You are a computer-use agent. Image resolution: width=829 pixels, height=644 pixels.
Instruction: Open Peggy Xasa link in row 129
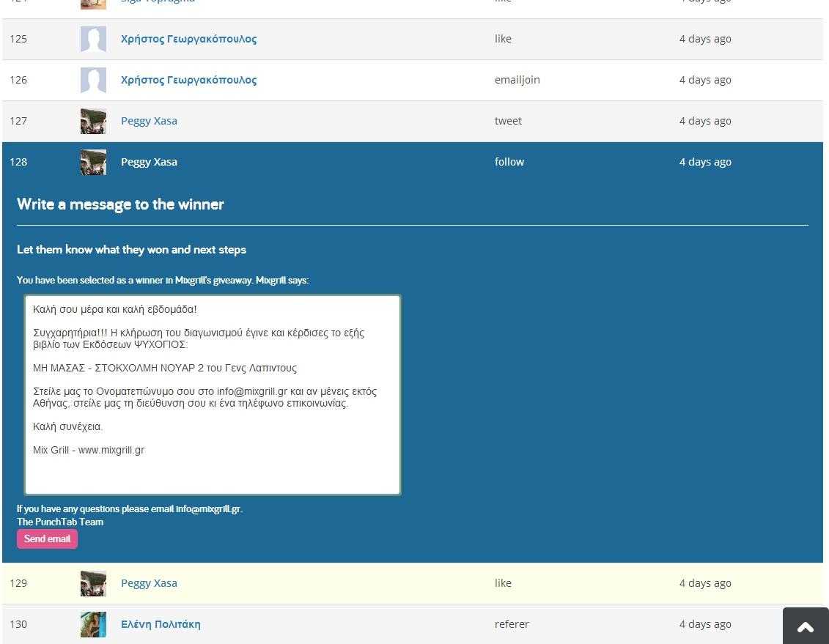[149, 583]
